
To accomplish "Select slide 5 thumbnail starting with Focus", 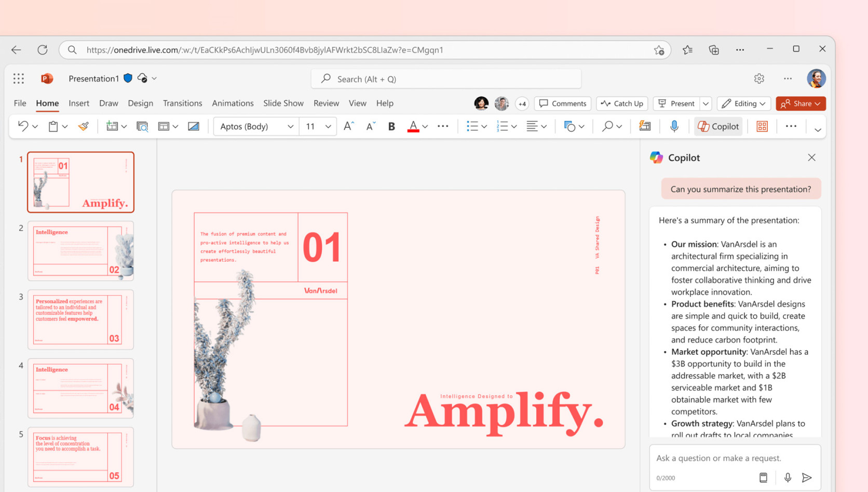I will 80,457.
